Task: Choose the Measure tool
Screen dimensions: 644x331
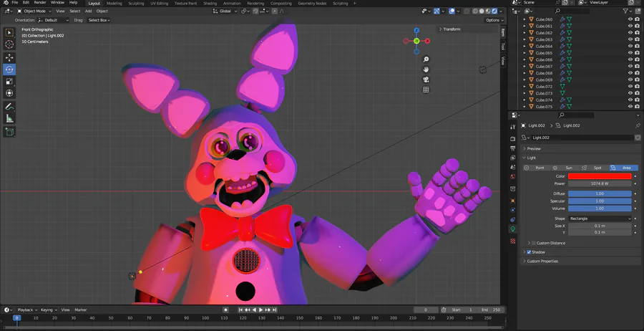Action: [9, 119]
